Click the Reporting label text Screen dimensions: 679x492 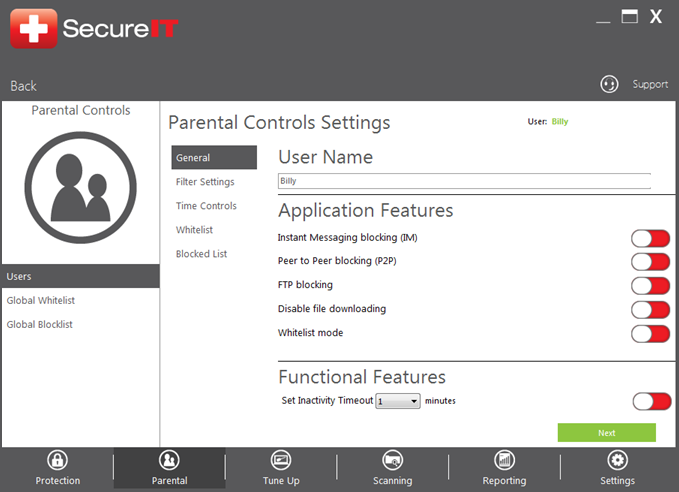504,481
